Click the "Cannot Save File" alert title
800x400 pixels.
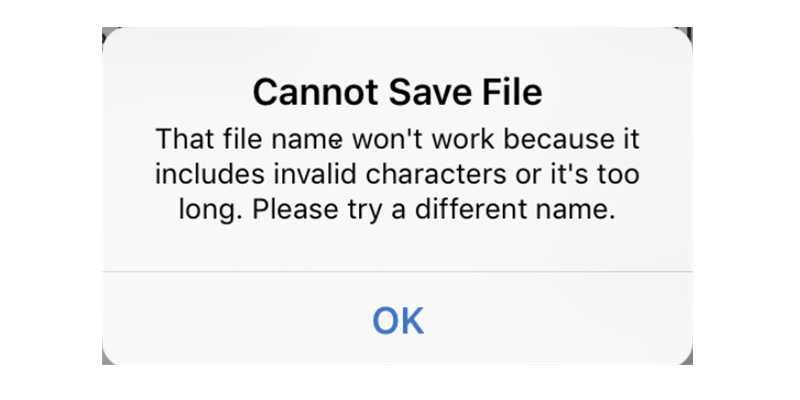tap(397, 93)
